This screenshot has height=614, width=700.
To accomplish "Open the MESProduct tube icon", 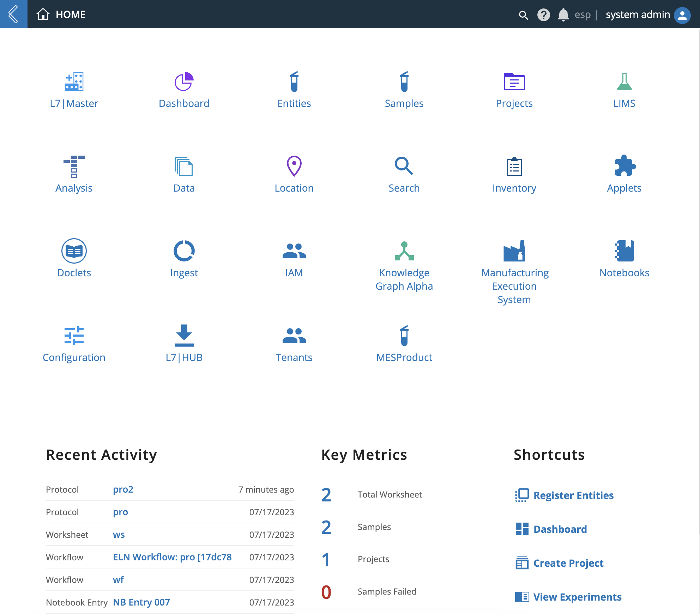I will (x=404, y=336).
